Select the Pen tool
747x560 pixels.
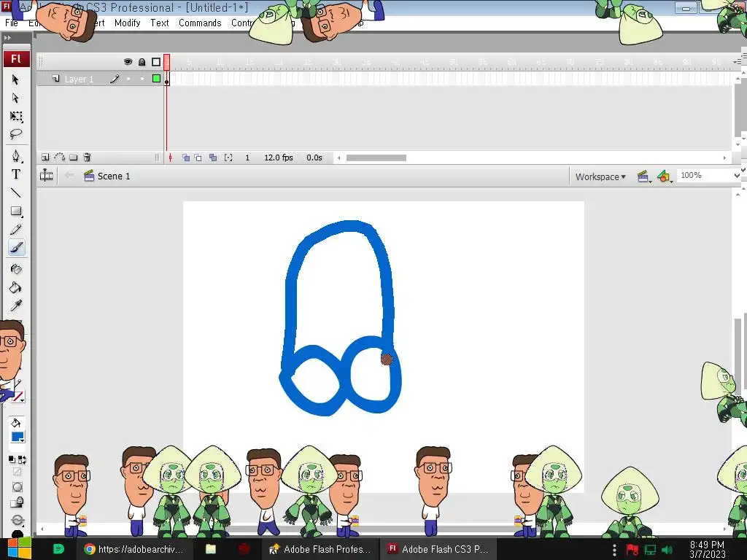click(16, 156)
